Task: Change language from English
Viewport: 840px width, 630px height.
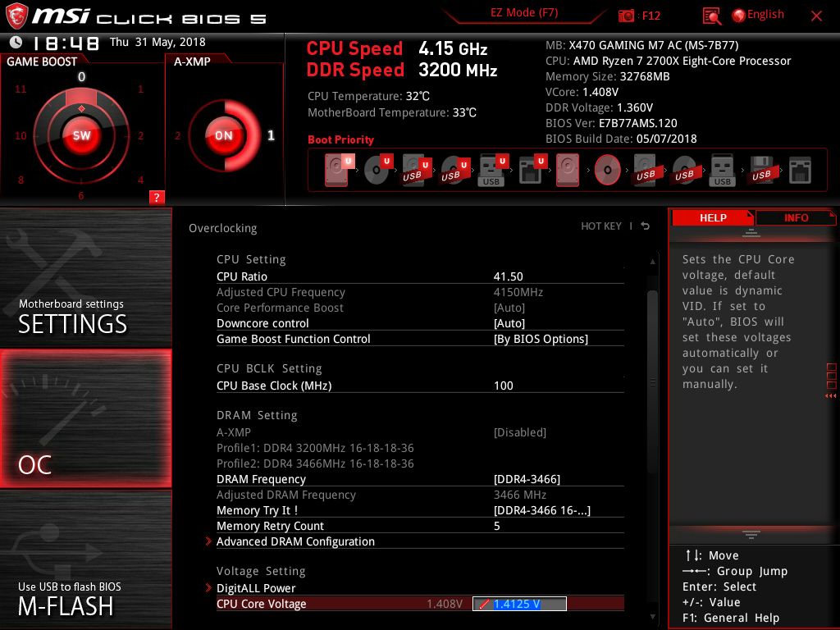Action: [759, 15]
